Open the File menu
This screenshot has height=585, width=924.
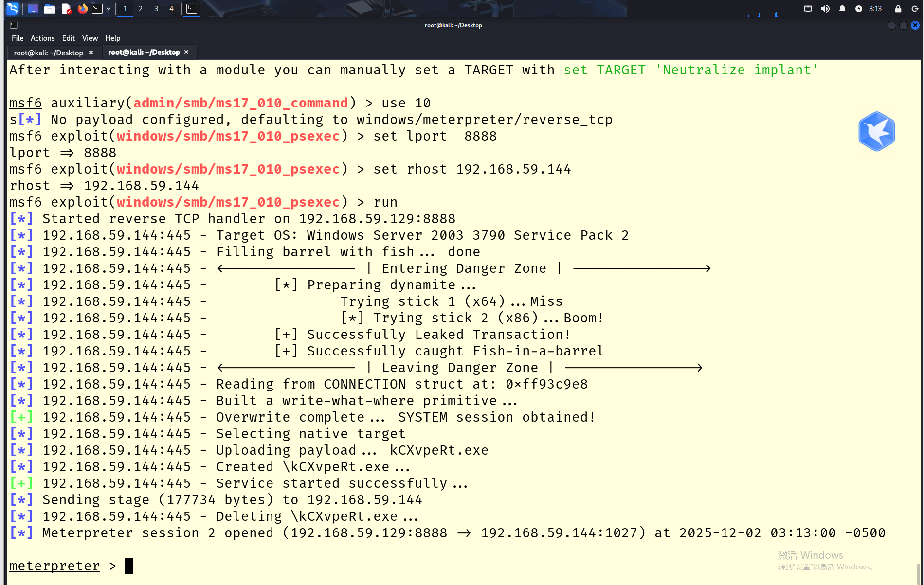pos(18,38)
